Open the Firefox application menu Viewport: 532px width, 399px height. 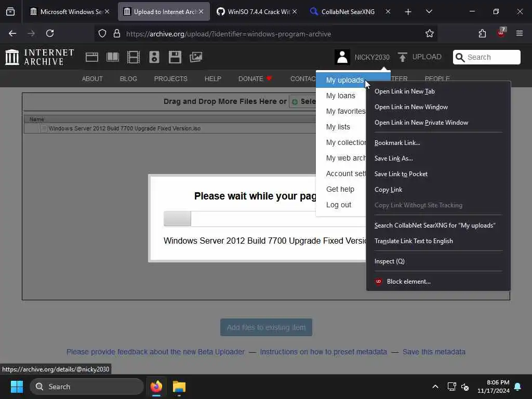point(520,33)
